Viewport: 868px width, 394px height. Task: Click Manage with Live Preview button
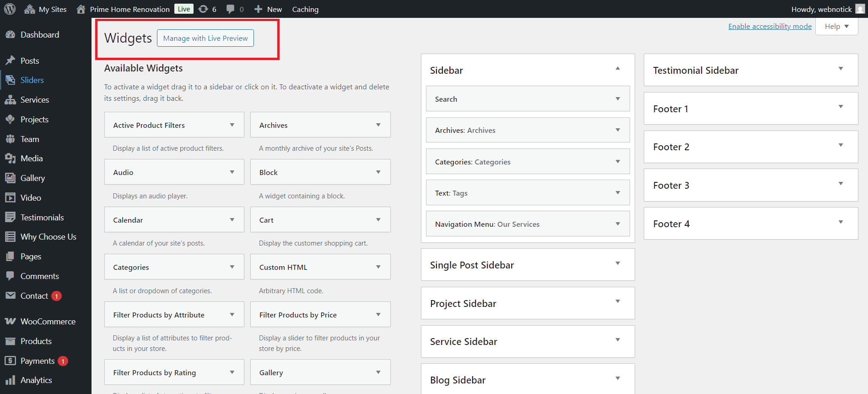coord(205,38)
